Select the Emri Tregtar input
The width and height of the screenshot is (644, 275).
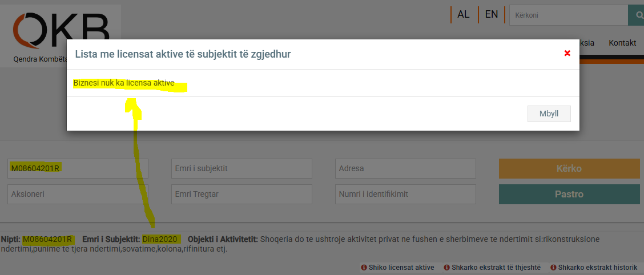point(241,194)
